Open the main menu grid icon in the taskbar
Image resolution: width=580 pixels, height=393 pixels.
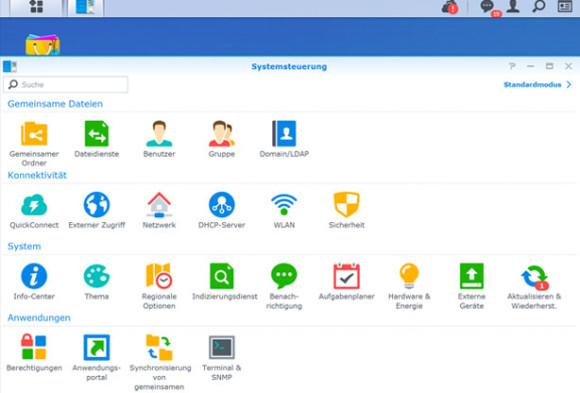[36, 6]
